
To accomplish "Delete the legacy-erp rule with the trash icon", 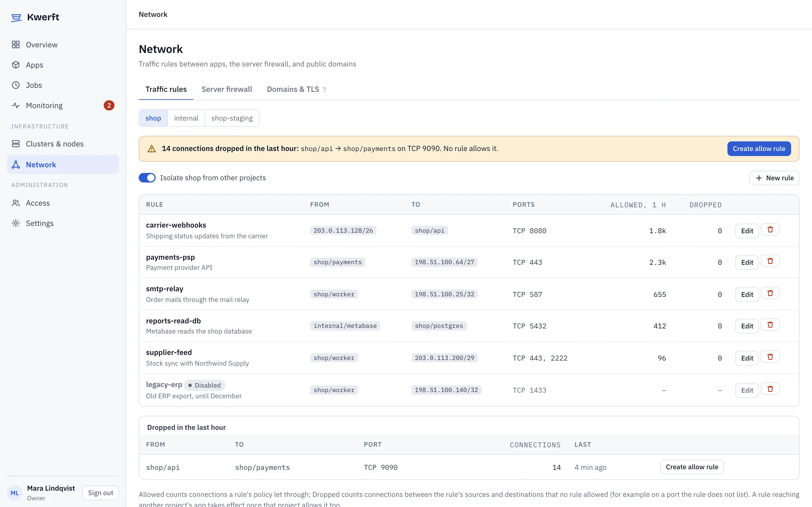I will click(x=770, y=389).
